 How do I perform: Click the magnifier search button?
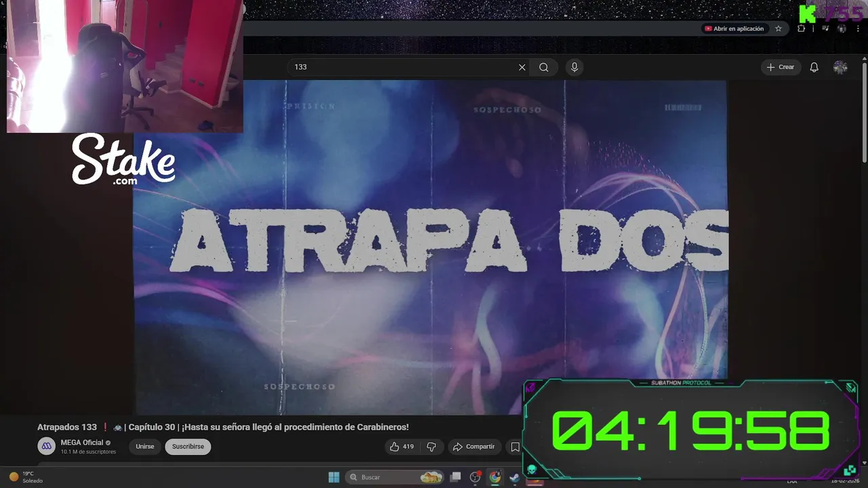click(544, 67)
